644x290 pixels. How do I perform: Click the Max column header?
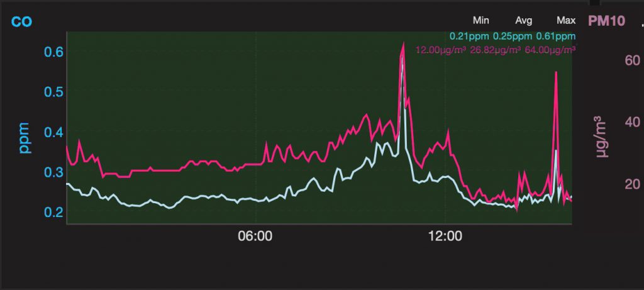[566, 20]
